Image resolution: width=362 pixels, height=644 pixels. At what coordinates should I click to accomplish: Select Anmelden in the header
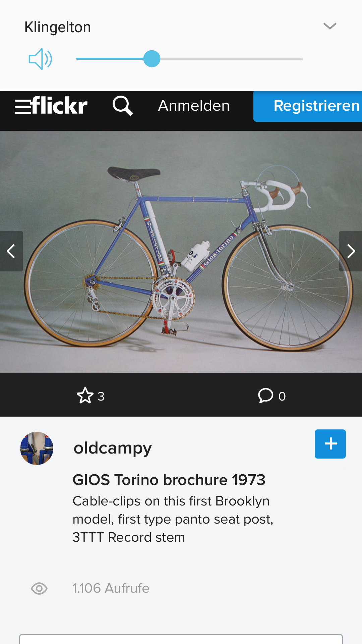(x=194, y=106)
